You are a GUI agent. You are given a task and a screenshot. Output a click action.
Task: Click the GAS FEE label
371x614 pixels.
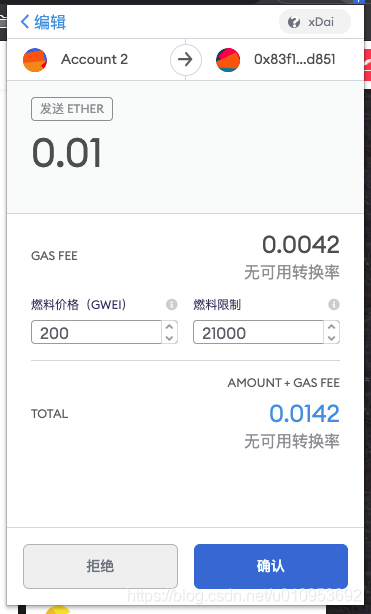(54, 256)
